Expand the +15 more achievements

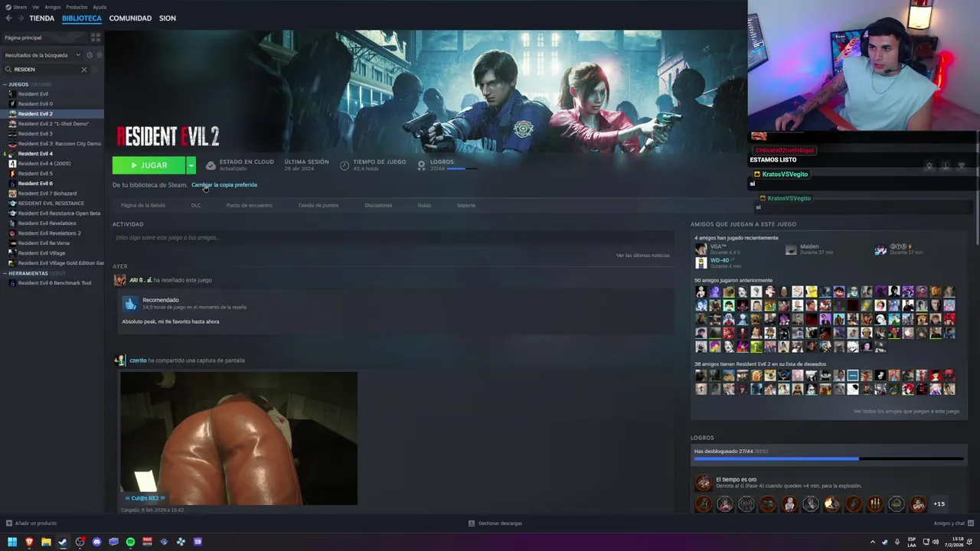pyautogui.click(x=939, y=504)
